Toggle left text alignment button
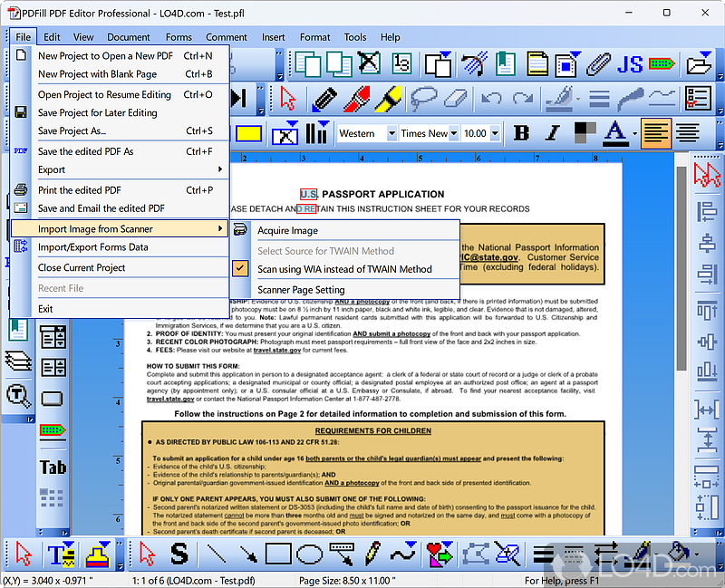 click(655, 133)
